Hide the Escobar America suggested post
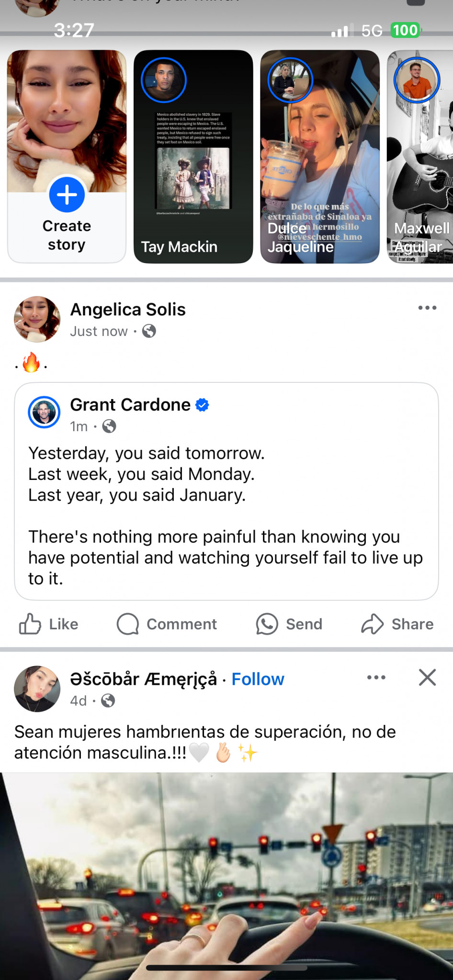This screenshot has height=980, width=453. [x=427, y=677]
